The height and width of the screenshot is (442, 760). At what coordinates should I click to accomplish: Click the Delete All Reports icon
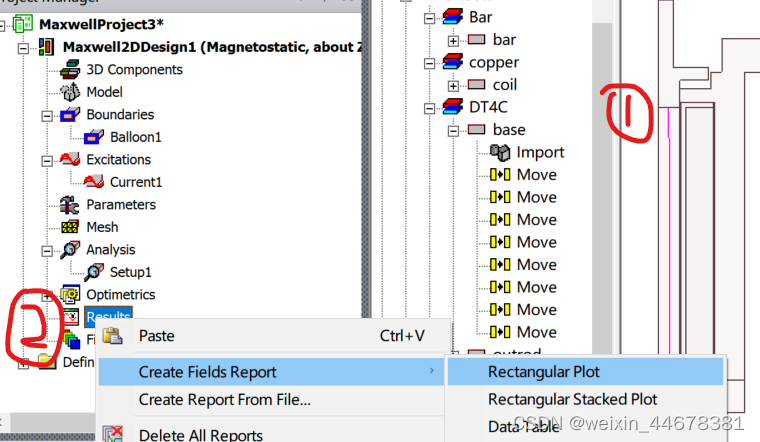point(113,434)
